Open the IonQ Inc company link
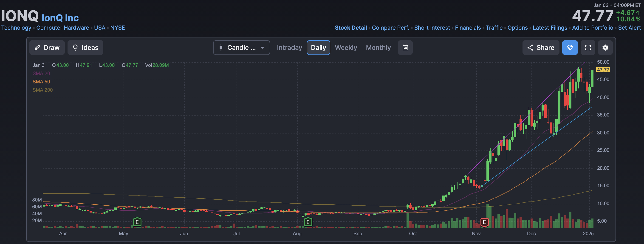The width and height of the screenshot is (644, 244). (x=60, y=18)
